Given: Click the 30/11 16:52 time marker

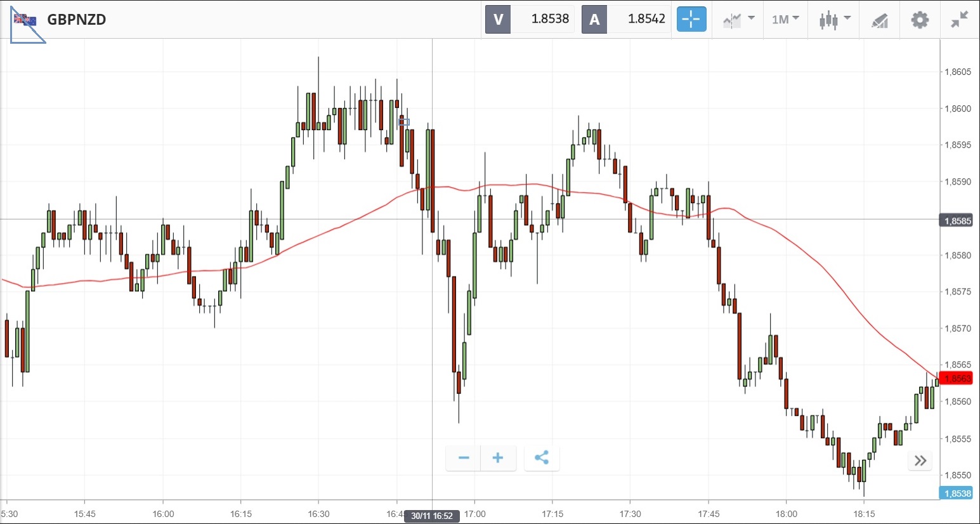Looking at the screenshot, I should click(432, 516).
